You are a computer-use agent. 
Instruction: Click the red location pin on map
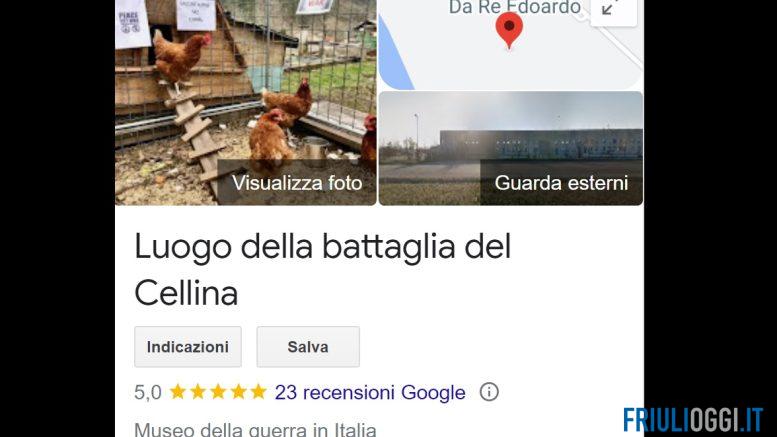pyautogui.click(x=509, y=30)
